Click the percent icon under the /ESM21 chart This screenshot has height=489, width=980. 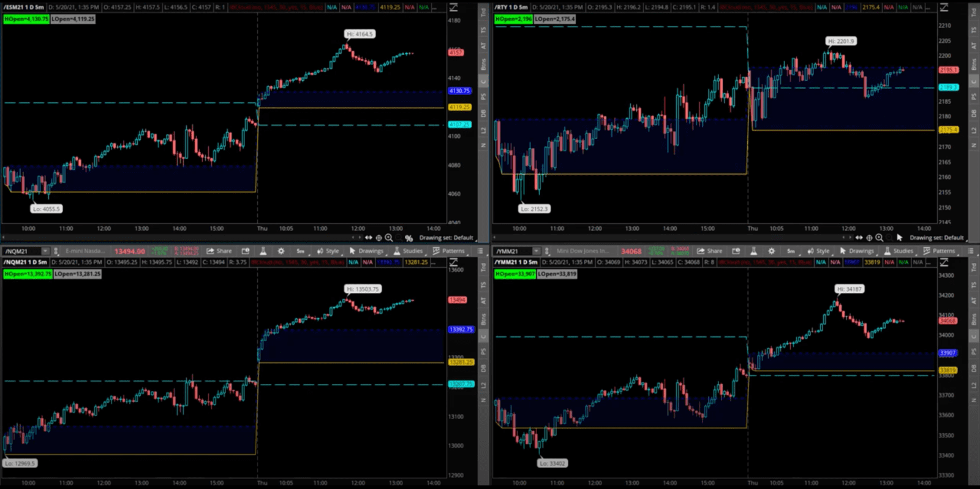409,238
